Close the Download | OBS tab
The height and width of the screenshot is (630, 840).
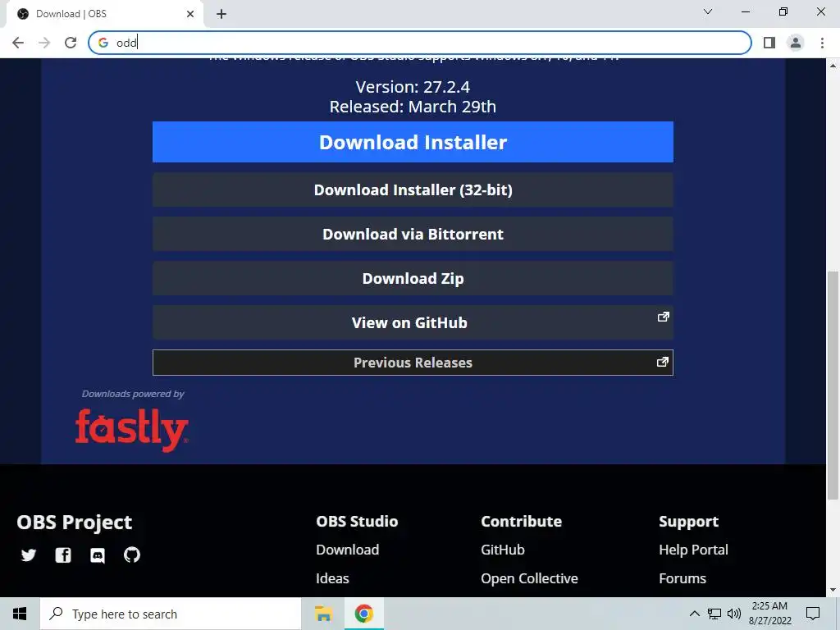[190, 14]
